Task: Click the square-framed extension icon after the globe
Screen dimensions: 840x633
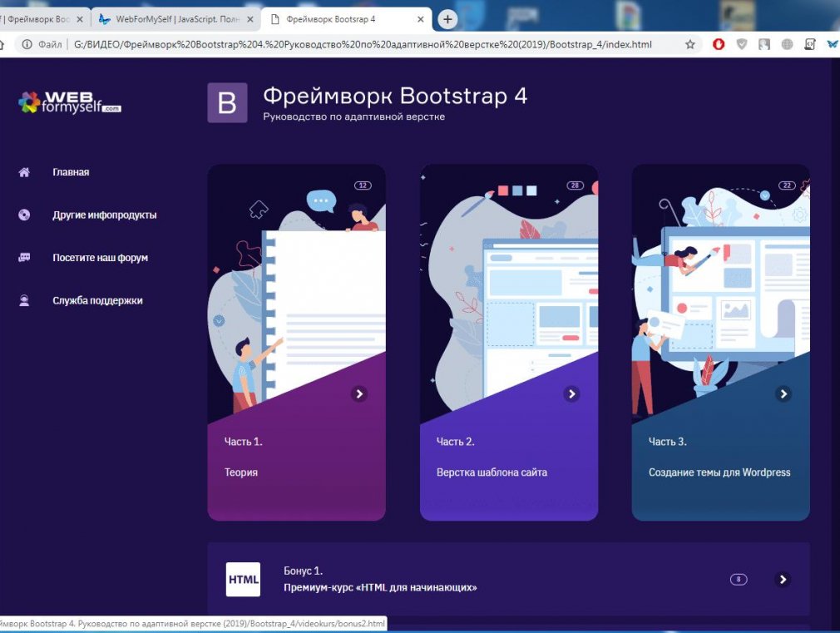Action: pos(810,44)
